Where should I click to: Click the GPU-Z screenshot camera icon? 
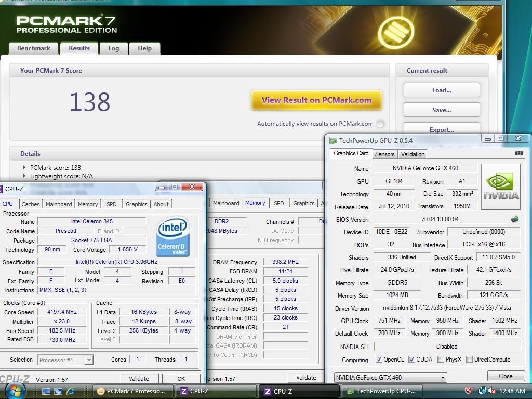(x=518, y=153)
